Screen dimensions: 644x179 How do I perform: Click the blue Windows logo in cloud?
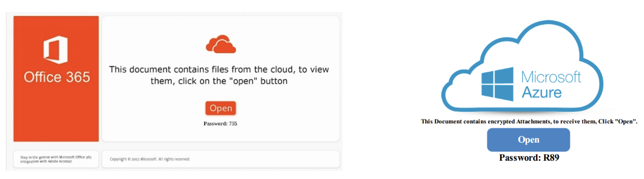pyautogui.click(x=497, y=84)
